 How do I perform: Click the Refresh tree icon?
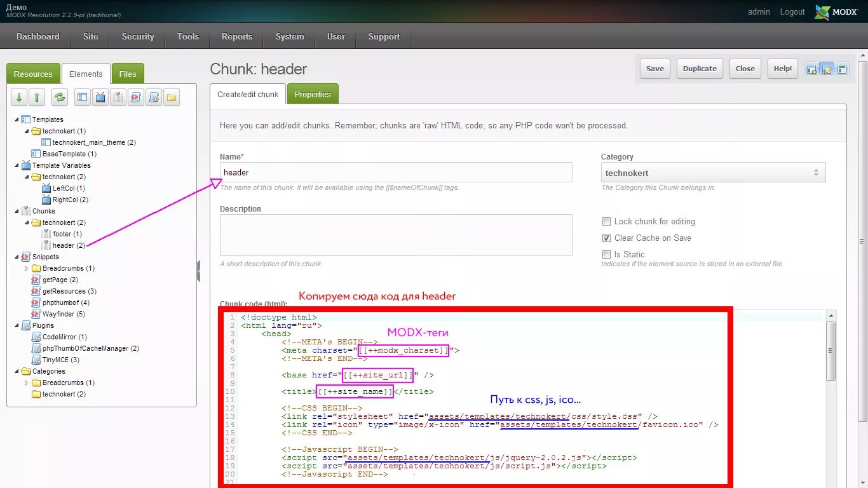pyautogui.click(x=60, y=97)
